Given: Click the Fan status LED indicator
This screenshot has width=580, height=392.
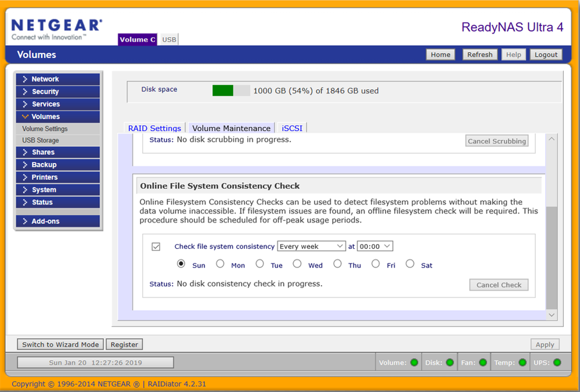Looking at the screenshot, I should [x=482, y=362].
